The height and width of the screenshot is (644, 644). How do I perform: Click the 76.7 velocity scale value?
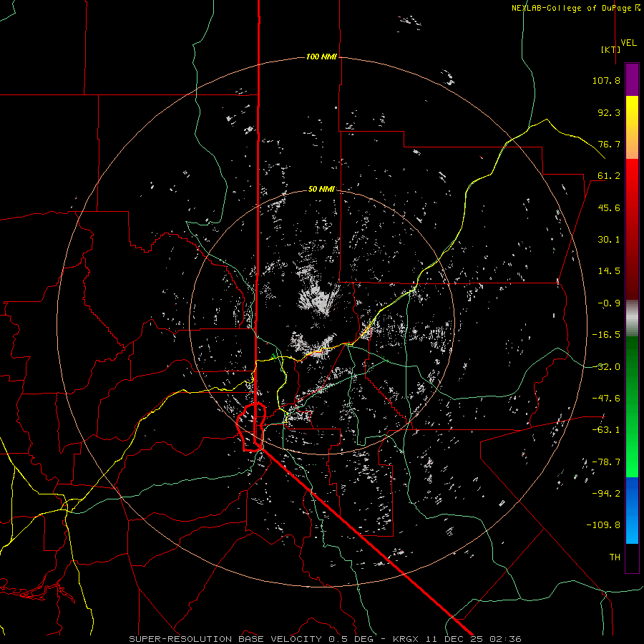click(x=609, y=144)
